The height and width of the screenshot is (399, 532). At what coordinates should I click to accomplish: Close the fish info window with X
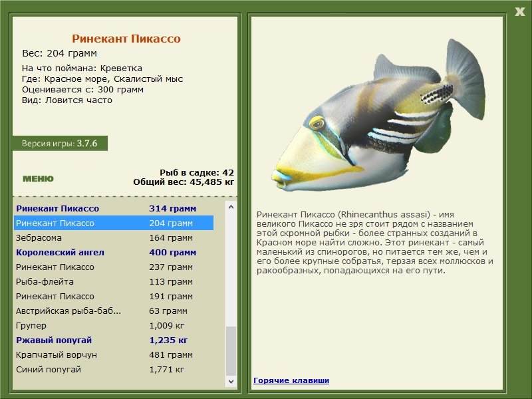[519, 11]
